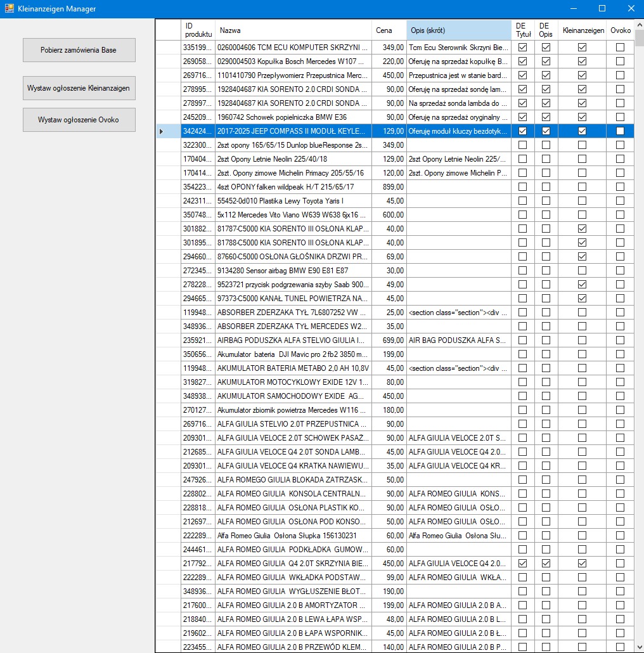Screen dimensions: 644x653
Task: Click the description cell of the 2szt. Opony zimowe Michelin row
Action: (x=459, y=173)
